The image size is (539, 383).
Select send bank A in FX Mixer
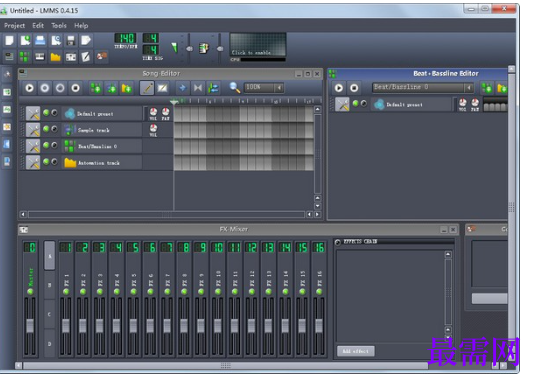pyautogui.click(x=50, y=255)
